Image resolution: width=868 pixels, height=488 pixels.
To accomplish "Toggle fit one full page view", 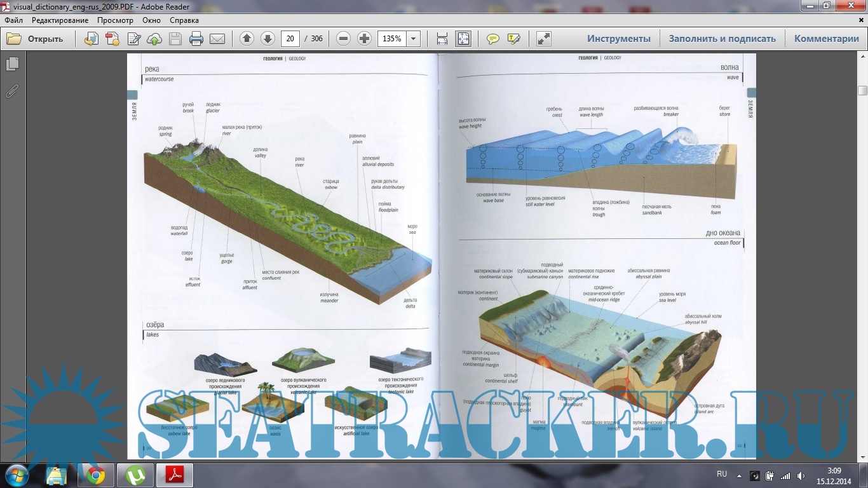I will click(463, 39).
